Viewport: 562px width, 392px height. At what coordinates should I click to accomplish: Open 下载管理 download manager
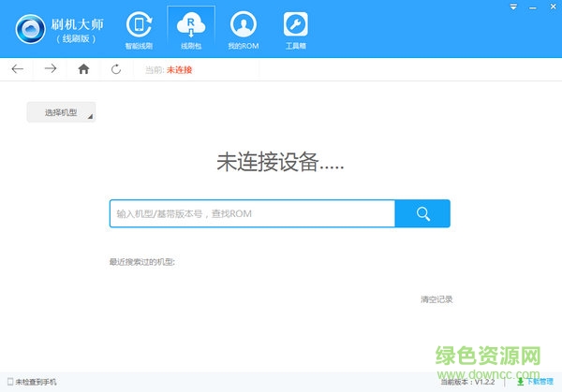(535, 382)
